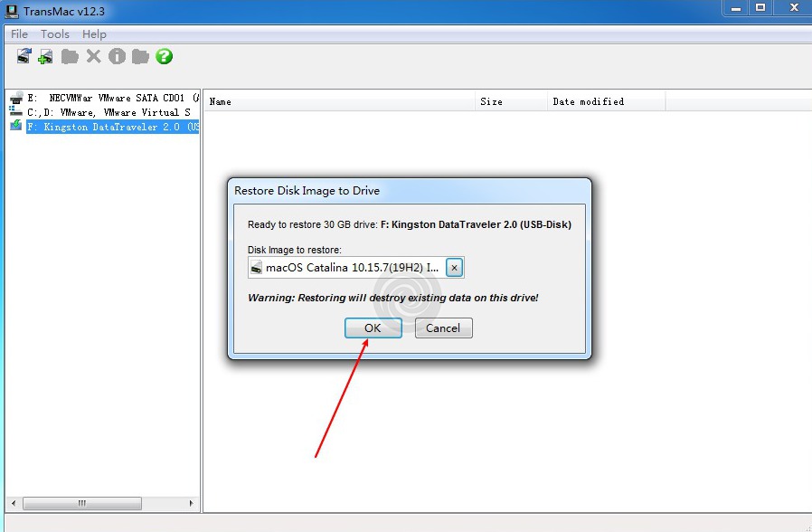Open help via green question mark icon
Viewport: 812px width, 532px height.
165,56
